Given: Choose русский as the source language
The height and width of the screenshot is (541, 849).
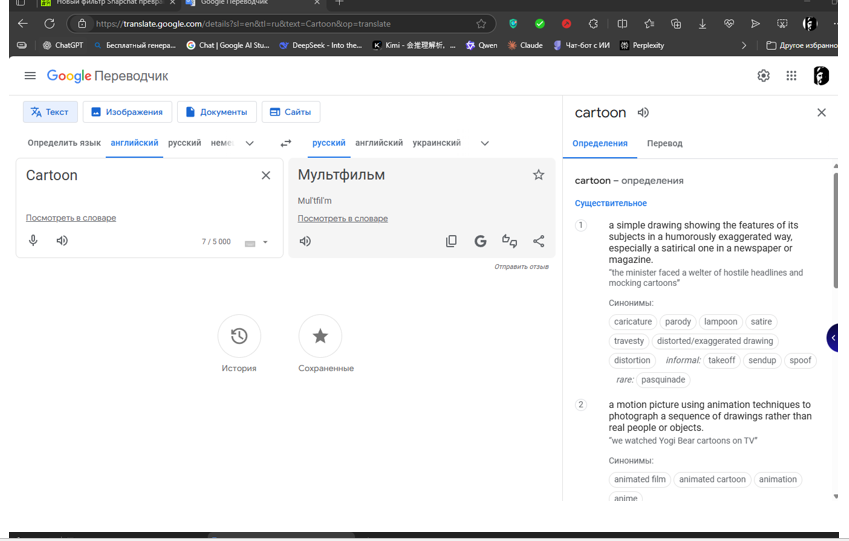Looking at the screenshot, I should tap(184, 143).
